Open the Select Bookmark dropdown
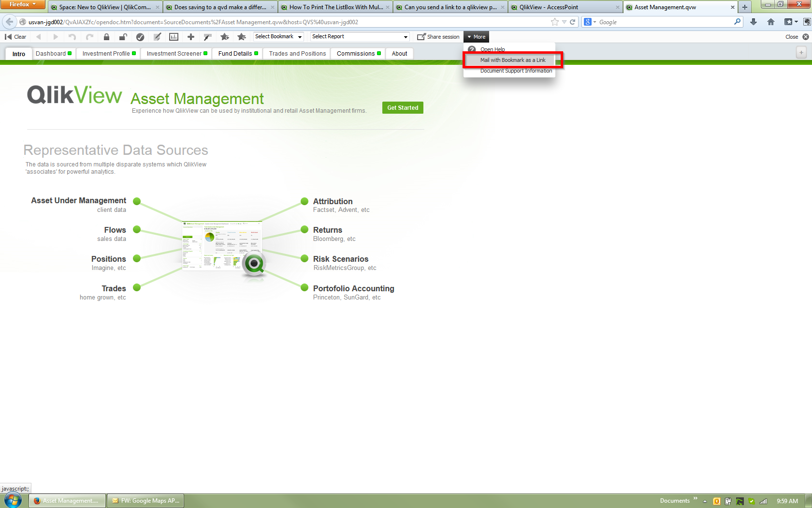This screenshot has height=508, width=812. (x=279, y=37)
